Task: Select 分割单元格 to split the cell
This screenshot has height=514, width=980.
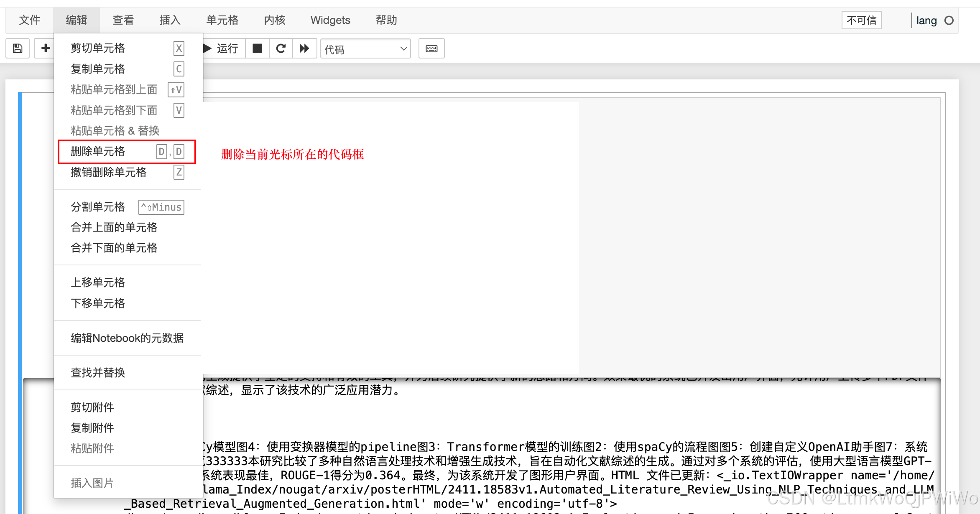Action: tap(97, 206)
